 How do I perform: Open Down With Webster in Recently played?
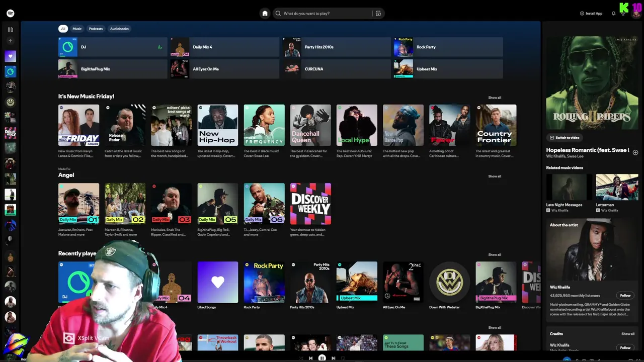tap(449, 282)
